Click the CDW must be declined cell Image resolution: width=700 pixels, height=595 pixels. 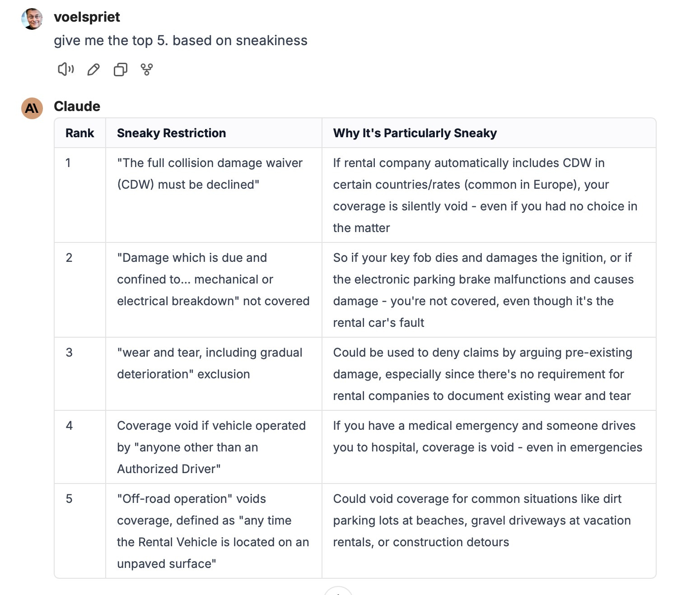(214, 195)
